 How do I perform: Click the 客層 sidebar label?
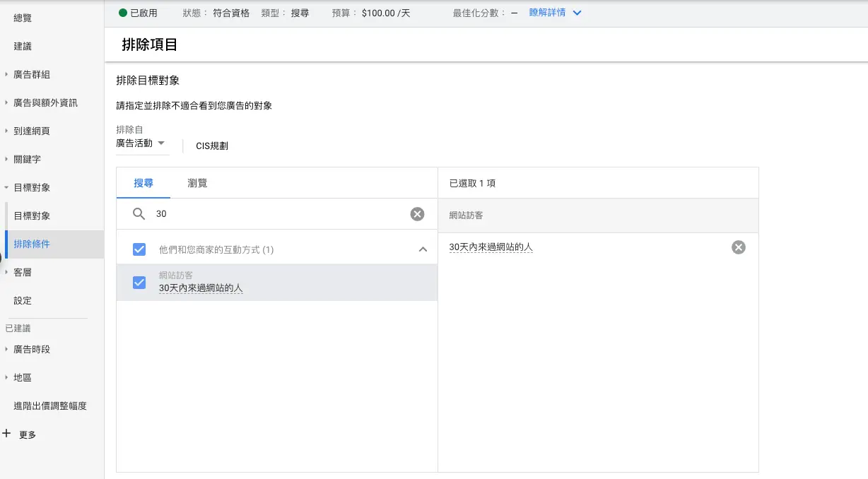coord(23,272)
